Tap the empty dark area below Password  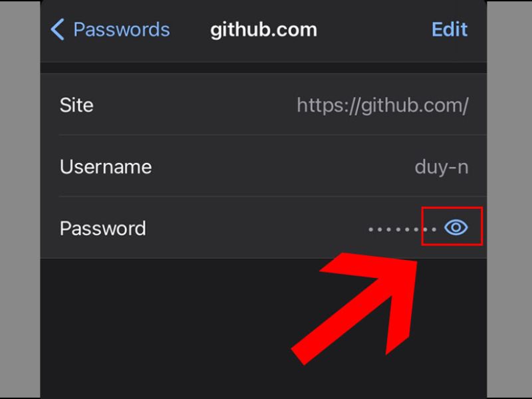pyautogui.click(x=170, y=326)
